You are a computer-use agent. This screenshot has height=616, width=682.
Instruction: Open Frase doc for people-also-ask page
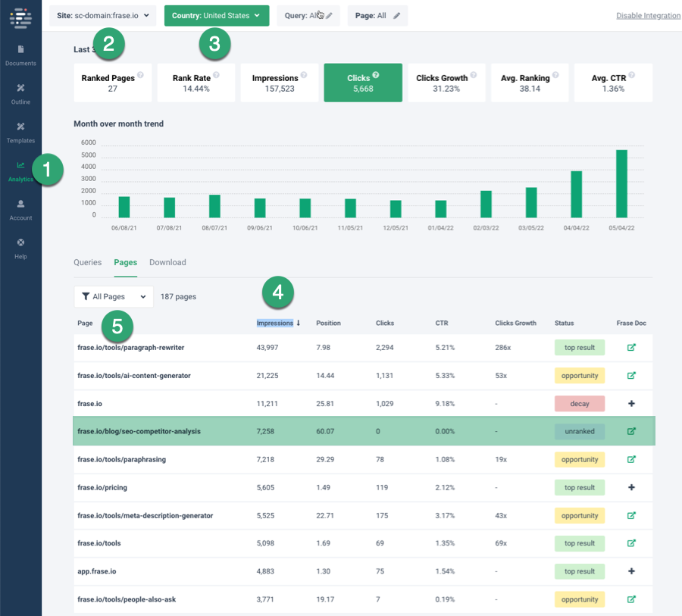[631, 599]
